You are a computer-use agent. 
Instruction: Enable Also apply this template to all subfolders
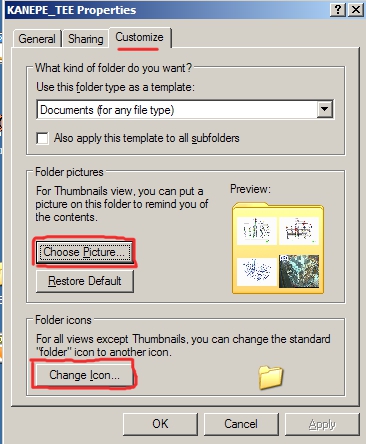[42, 138]
